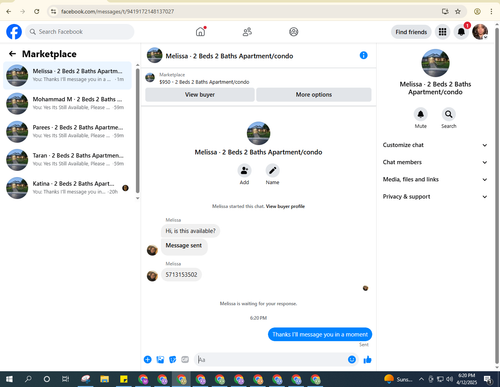Send a thumbs-up like
This screenshot has height=387, width=500.
click(x=367, y=359)
